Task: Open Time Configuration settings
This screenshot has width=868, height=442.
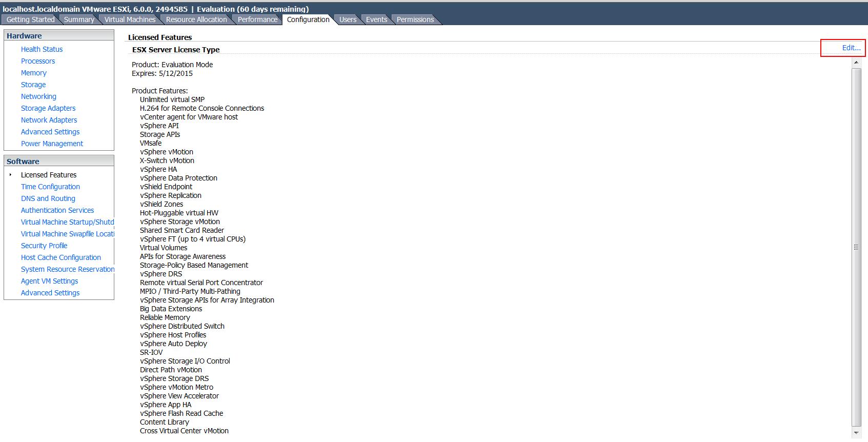Action: pyautogui.click(x=50, y=187)
